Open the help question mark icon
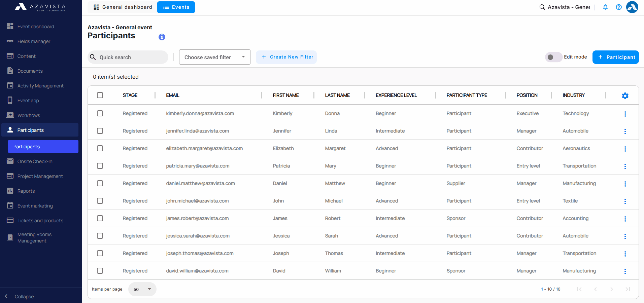The image size is (644, 303). (619, 7)
